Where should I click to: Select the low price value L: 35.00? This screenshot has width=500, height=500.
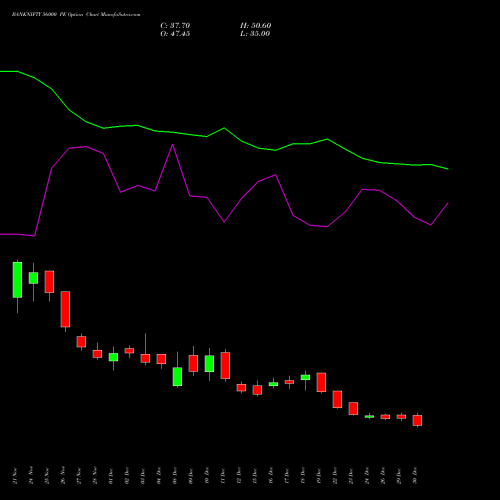click(x=255, y=34)
